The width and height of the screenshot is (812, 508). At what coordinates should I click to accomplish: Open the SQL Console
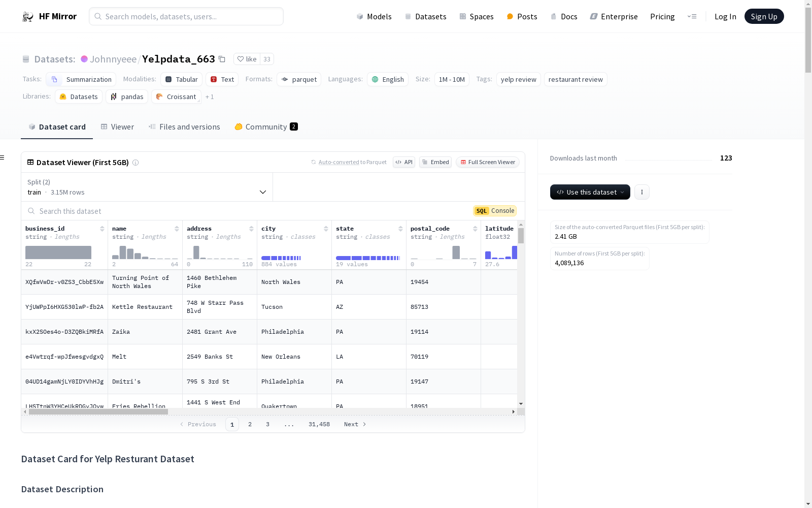(x=495, y=211)
